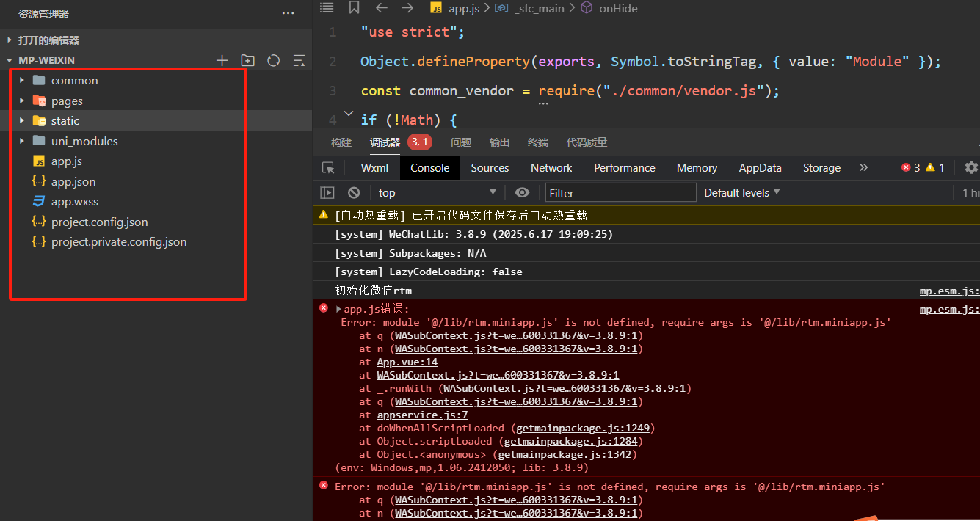Click the new folder icon in explorer header
This screenshot has height=521, width=980.
point(248,60)
